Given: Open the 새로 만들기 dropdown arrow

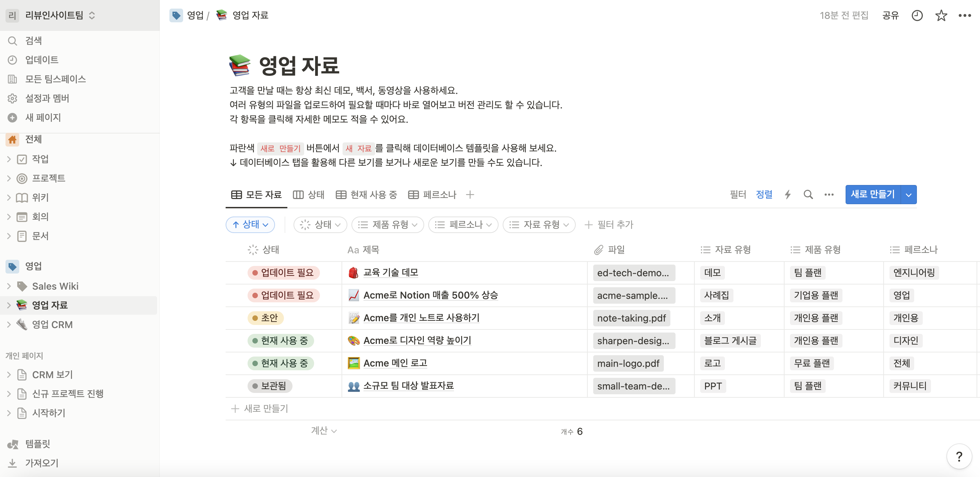Looking at the screenshot, I should coord(908,195).
